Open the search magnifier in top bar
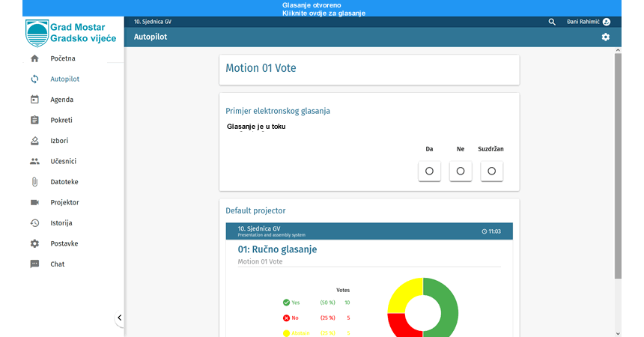 553,22
